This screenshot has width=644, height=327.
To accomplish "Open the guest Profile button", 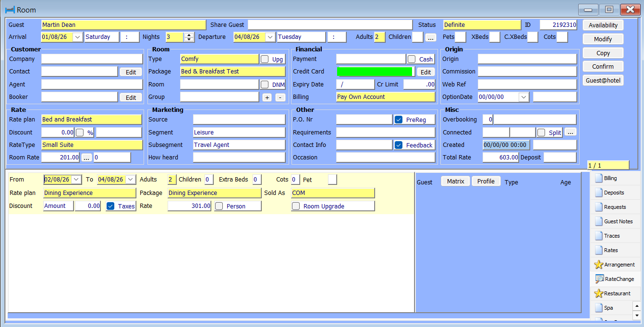I will click(x=486, y=181).
